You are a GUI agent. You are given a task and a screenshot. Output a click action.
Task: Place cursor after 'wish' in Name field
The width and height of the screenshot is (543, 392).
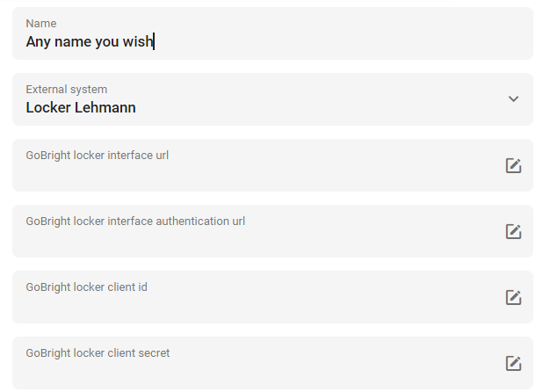pyautogui.click(x=154, y=41)
